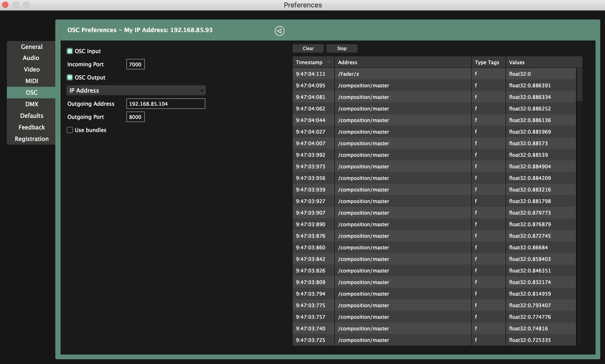This screenshot has width=605, height=364.
Task: Click the circled back arrow icon
Action: (279, 31)
